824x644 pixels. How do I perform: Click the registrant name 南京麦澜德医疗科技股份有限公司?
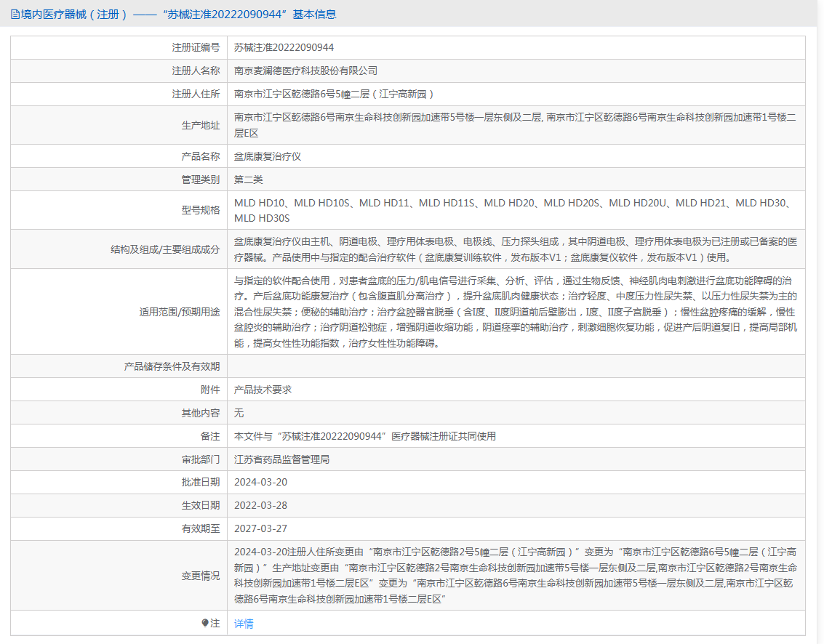(305, 71)
